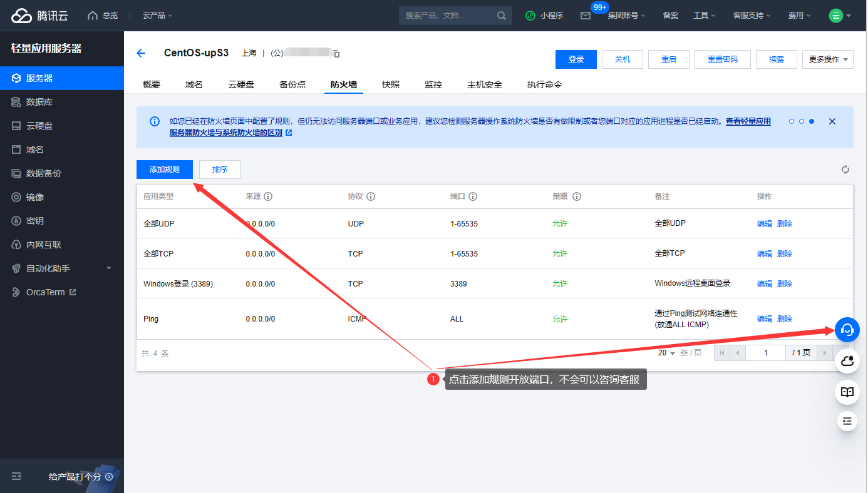Click the 添加规则 button
This screenshot has width=868, height=493.
click(x=165, y=170)
